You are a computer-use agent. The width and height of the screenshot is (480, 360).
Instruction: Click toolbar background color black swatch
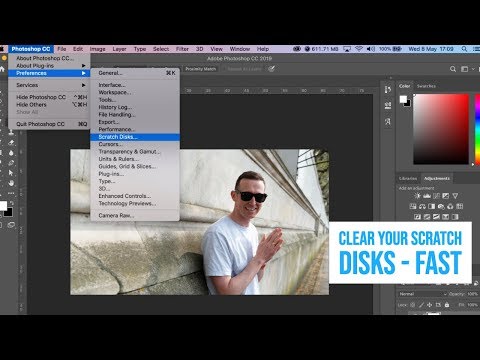[9, 213]
